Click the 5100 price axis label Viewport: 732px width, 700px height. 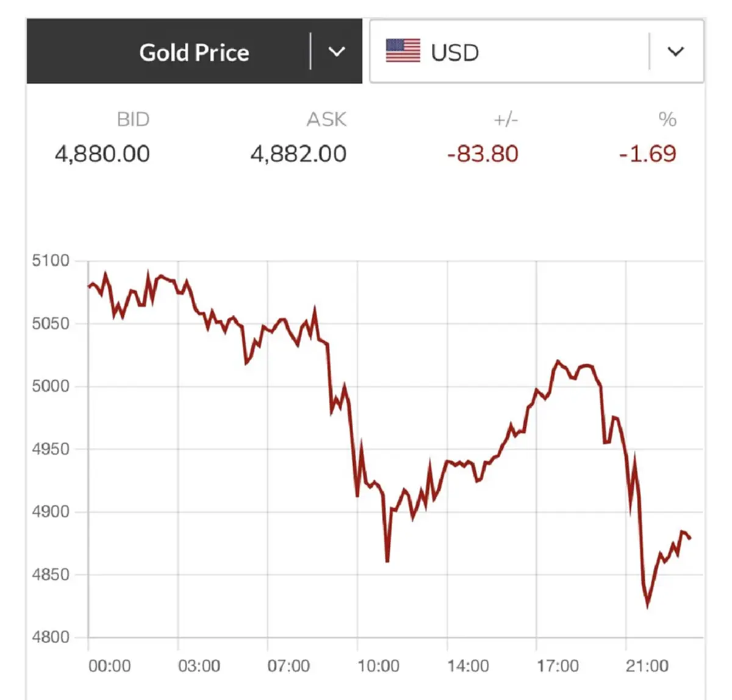pos(51,261)
